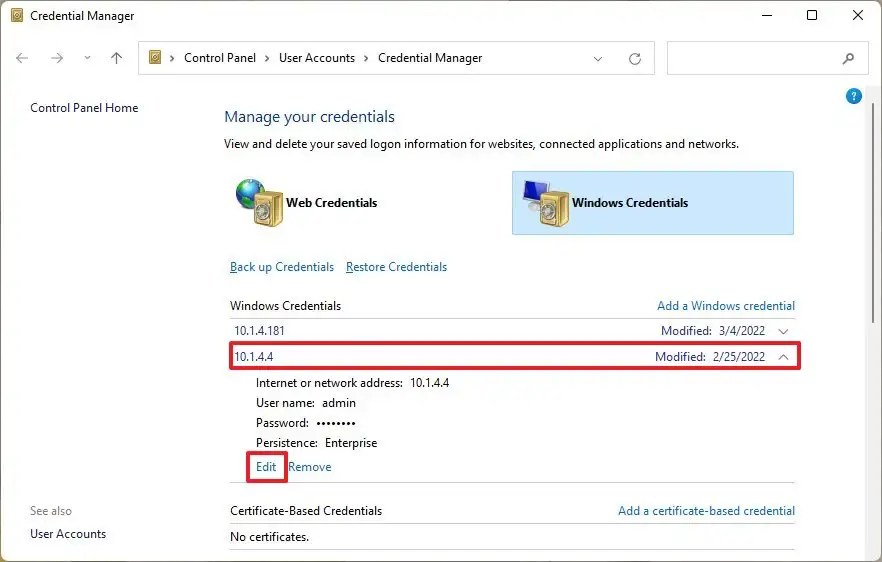Click the search box
Image resolution: width=882 pixels, height=562 pixels.
767,58
